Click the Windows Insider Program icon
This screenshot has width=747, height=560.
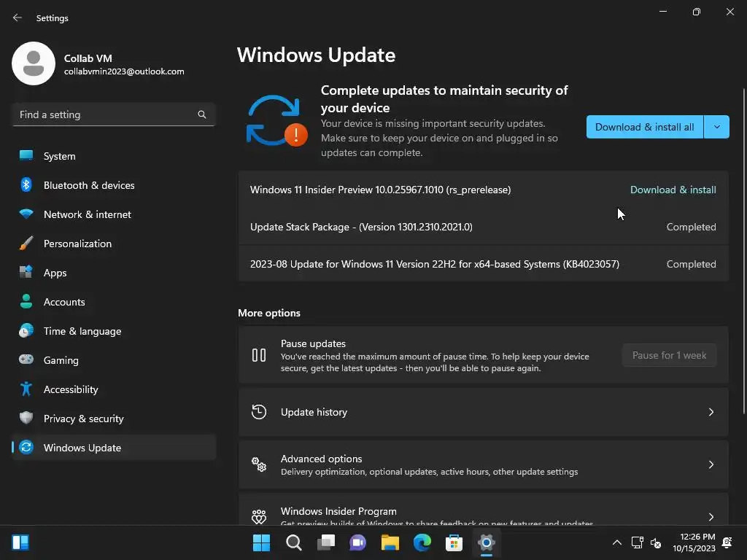[259, 517]
